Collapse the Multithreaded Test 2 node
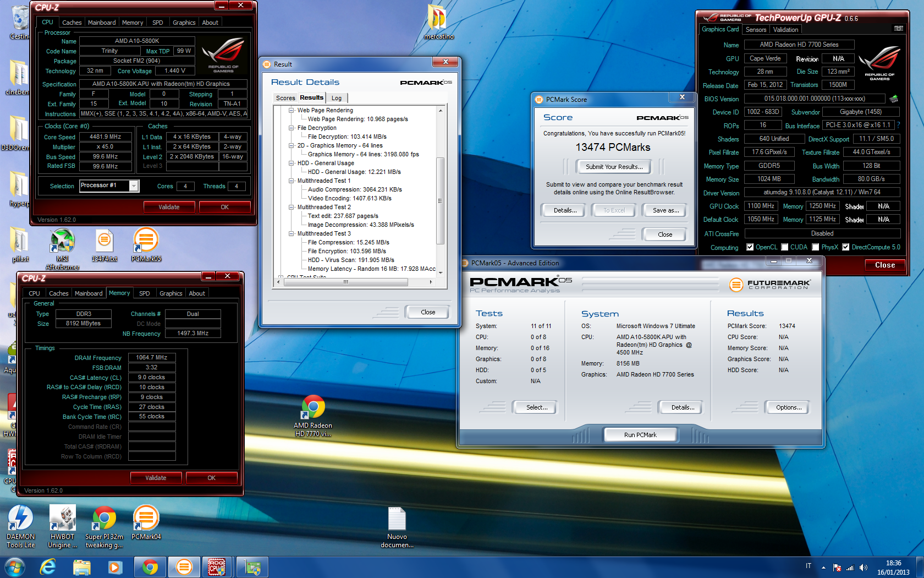Image resolution: width=924 pixels, height=578 pixels. (291, 207)
